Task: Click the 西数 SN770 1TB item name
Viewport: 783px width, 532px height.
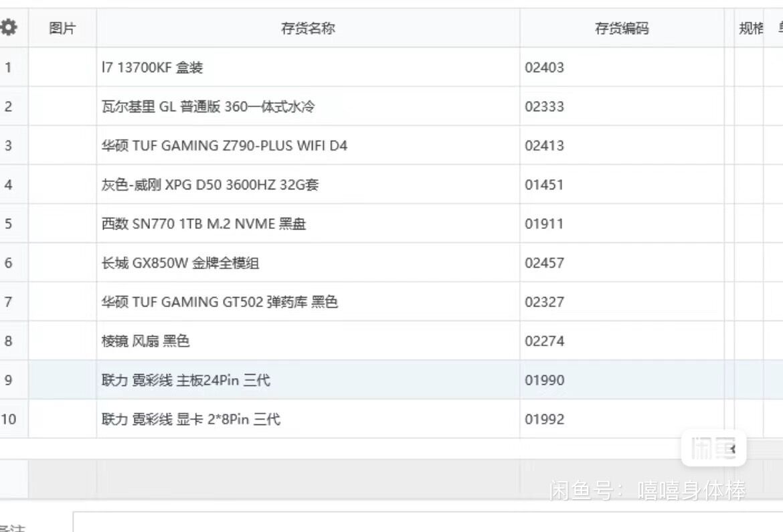Action: click(203, 224)
